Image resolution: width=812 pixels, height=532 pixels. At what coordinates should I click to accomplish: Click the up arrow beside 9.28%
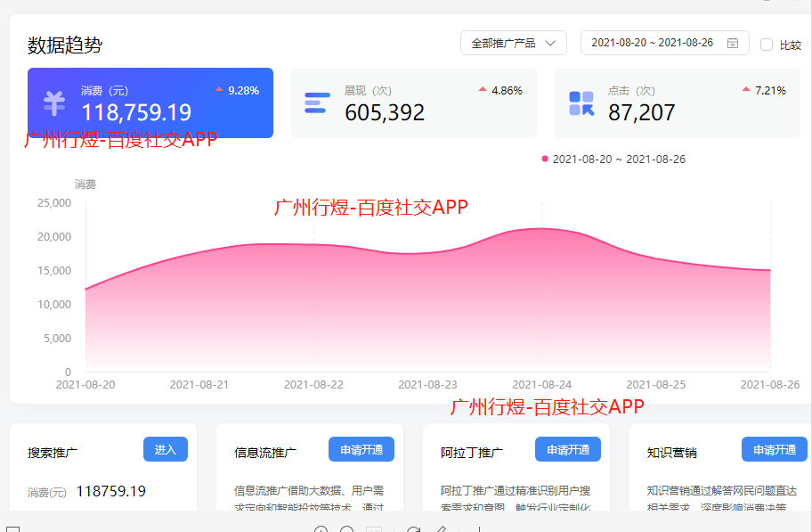coord(219,90)
